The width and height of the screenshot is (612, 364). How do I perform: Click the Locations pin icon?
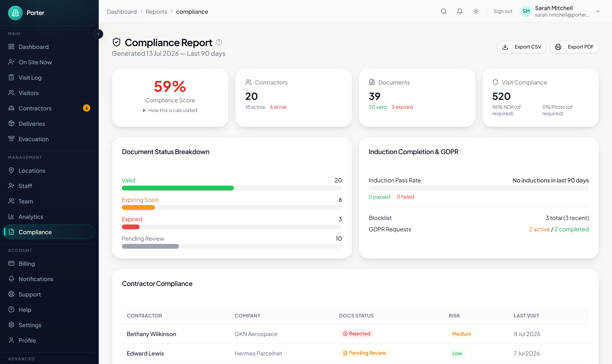point(11,170)
